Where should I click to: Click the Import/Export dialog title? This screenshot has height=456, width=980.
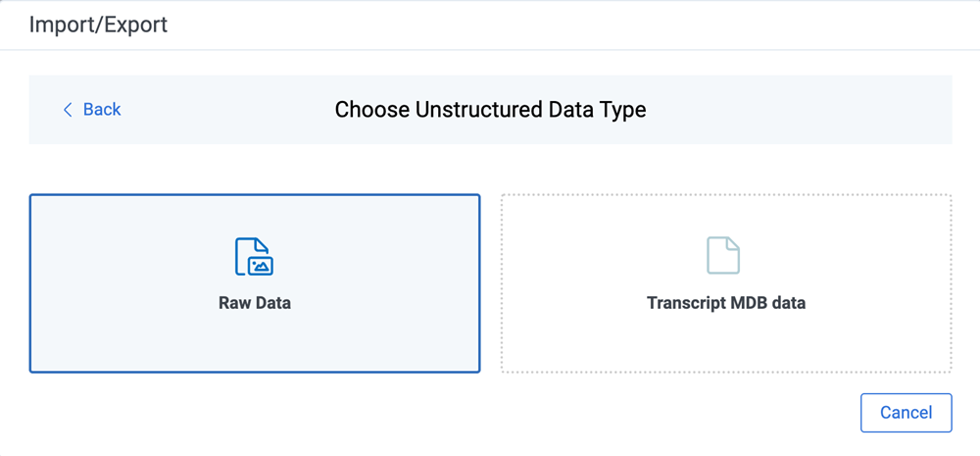(98, 25)
